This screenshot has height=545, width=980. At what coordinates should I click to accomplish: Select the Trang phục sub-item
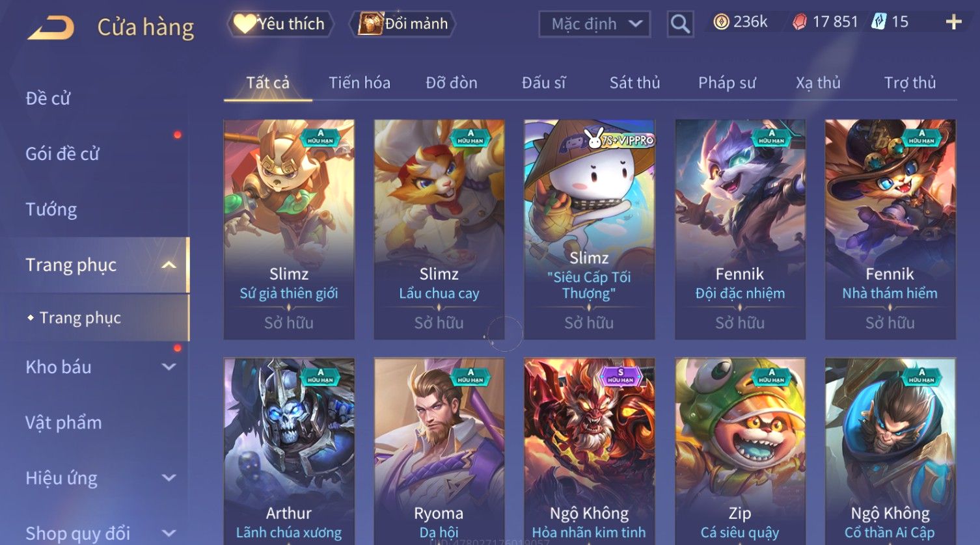[x=80, y=317]
